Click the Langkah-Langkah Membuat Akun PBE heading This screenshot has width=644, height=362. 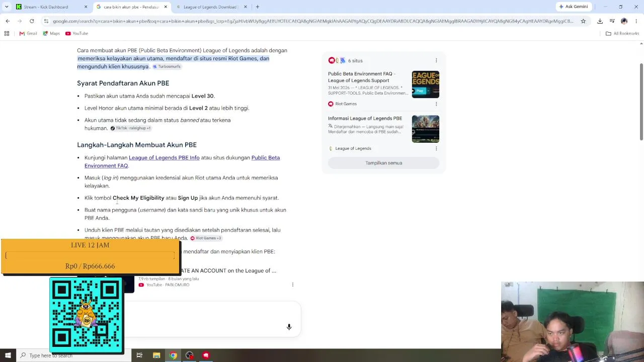137,145
